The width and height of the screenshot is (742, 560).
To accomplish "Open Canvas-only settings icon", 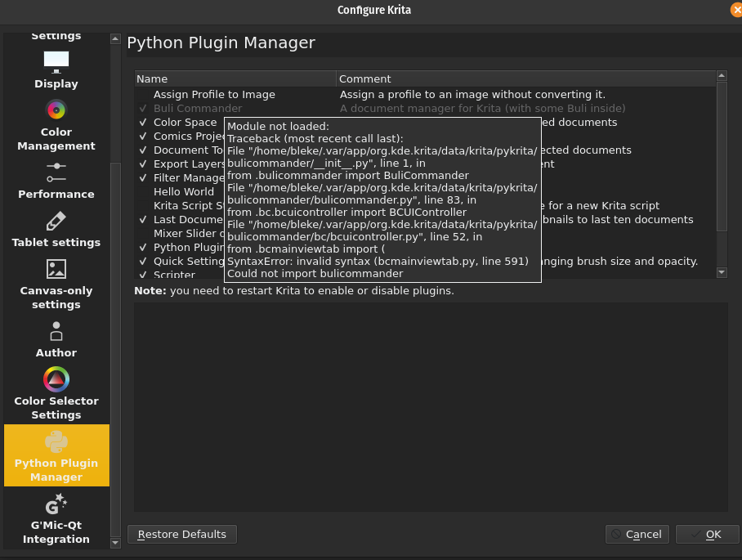I will tap(56, 269).
